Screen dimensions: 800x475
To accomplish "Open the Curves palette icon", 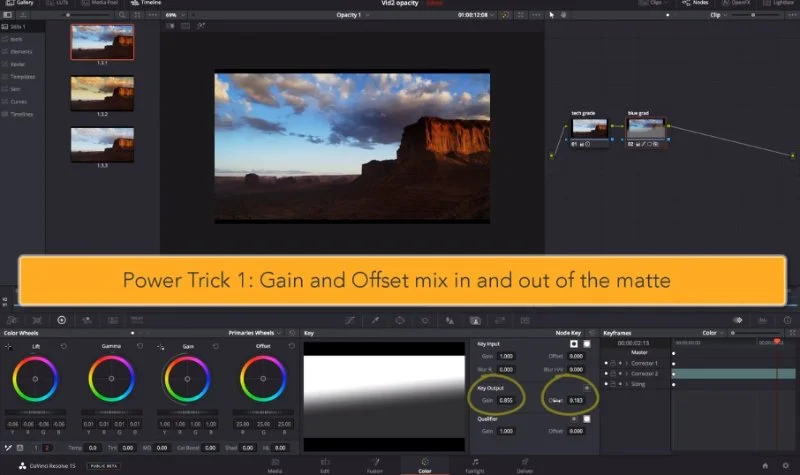I will 350,320.
